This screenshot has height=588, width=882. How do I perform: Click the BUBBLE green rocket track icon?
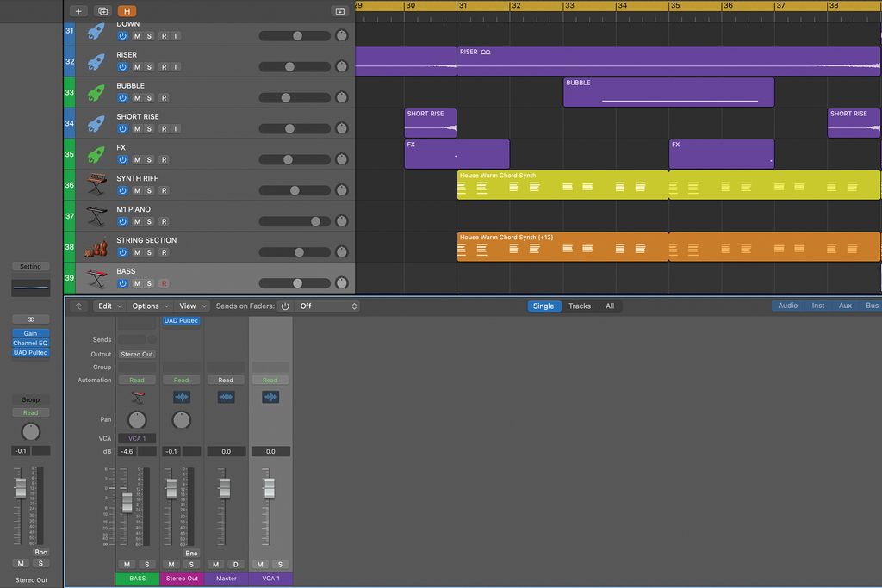pyautogui.click(x=96, y=92)
